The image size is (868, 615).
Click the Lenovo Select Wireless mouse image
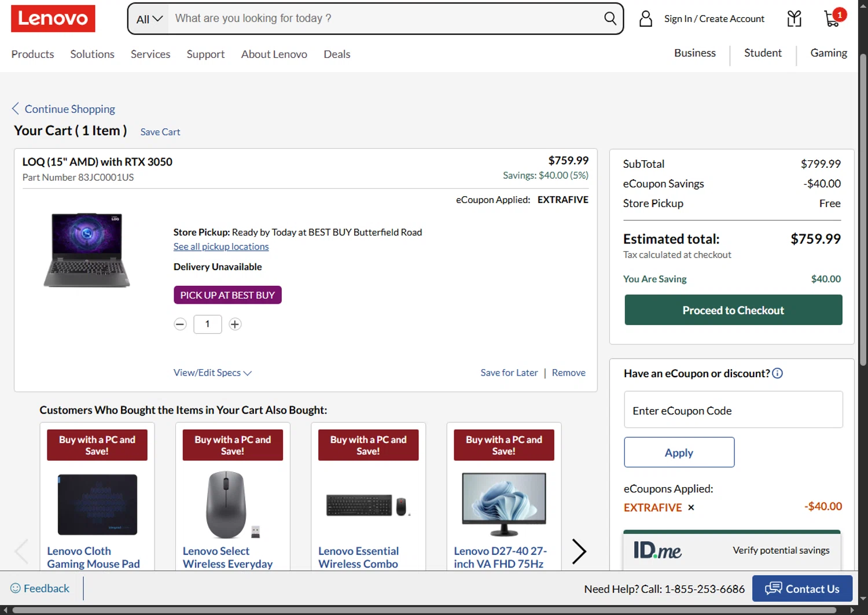[233, 504]
